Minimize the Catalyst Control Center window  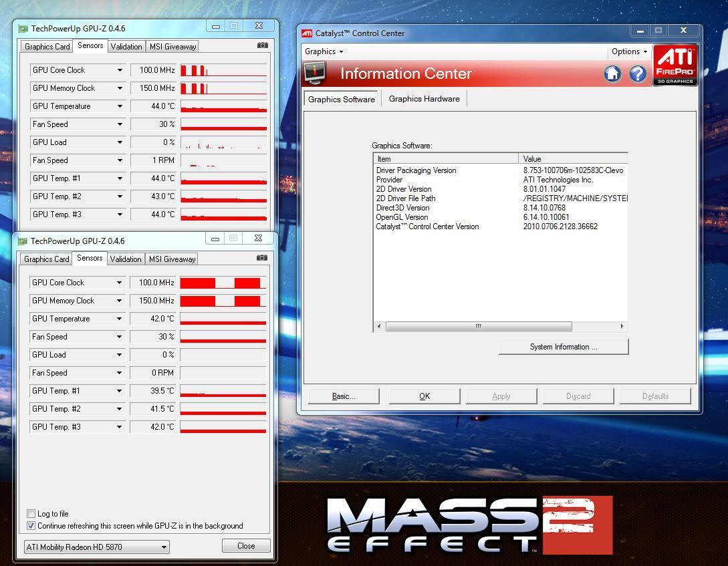point(640,31)
